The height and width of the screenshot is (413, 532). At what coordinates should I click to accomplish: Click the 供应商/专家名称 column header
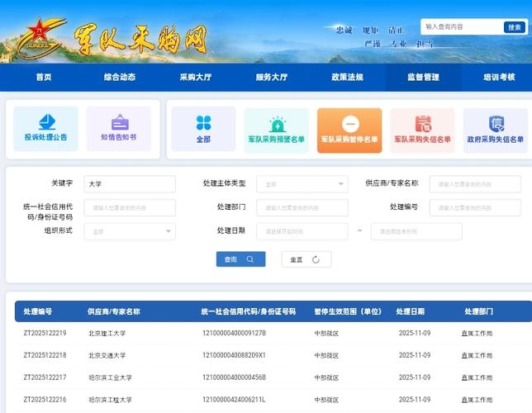click(114, 311)
